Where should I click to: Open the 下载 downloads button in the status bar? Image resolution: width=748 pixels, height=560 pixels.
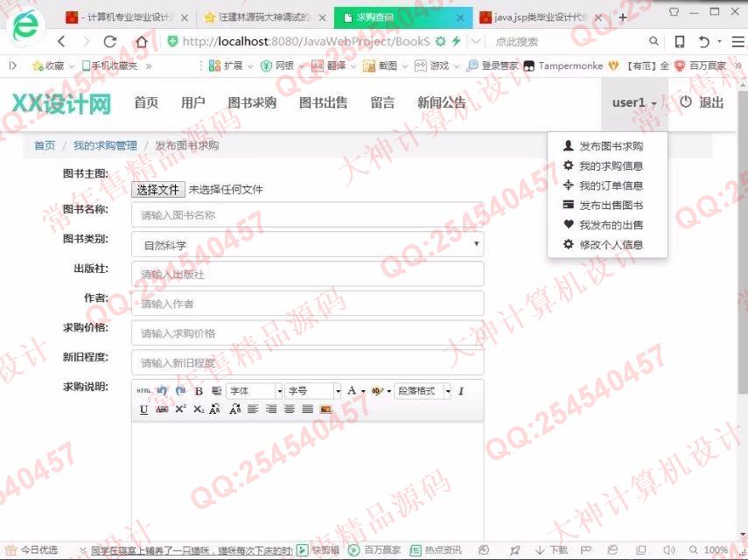(551, 550)
